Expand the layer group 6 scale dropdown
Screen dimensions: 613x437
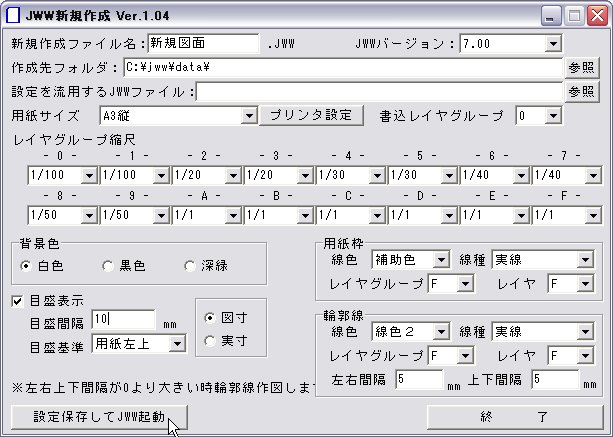tap(521, 175)
